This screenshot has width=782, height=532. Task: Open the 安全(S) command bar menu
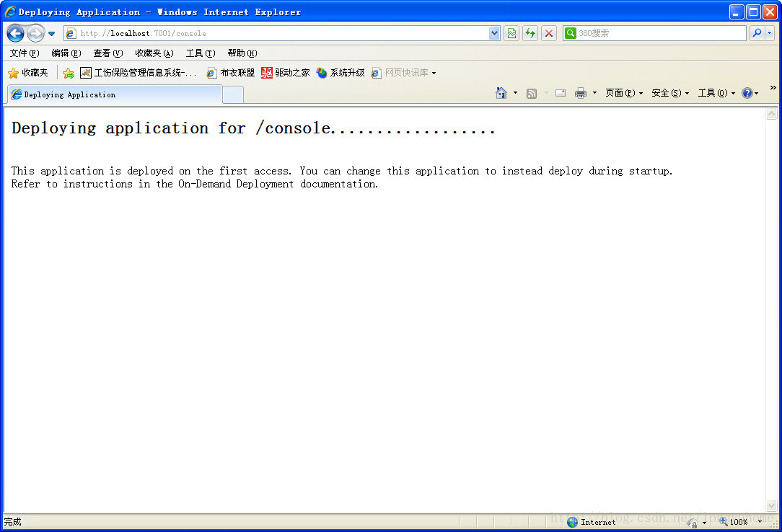670,93
